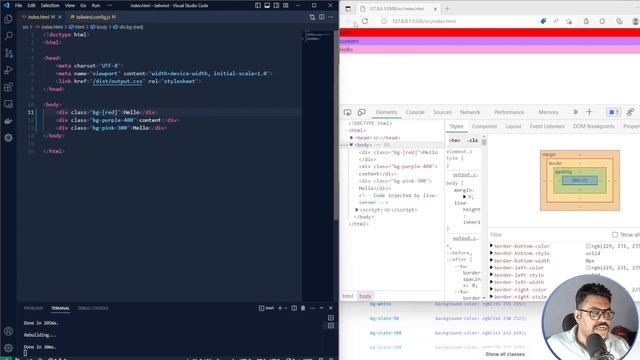Open new terminal launch profile dropdown
The image size is (640, 360).
coord(285,308)
